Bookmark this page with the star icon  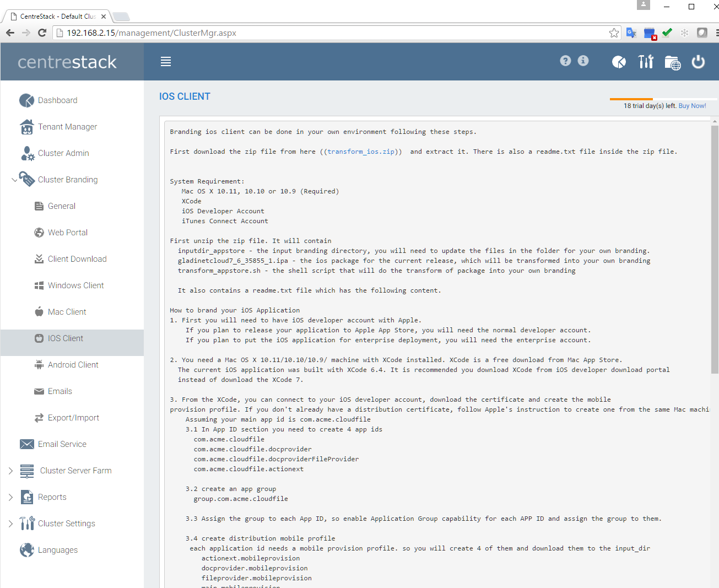point(614,33)
